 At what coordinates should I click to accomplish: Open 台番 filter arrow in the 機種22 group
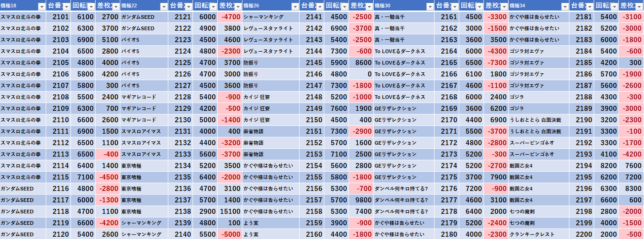coord(188,6)
